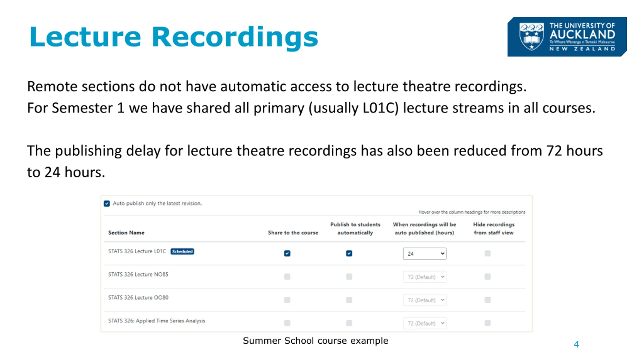
Task: Click the University of Auckland logo
Action: (567, 37)
